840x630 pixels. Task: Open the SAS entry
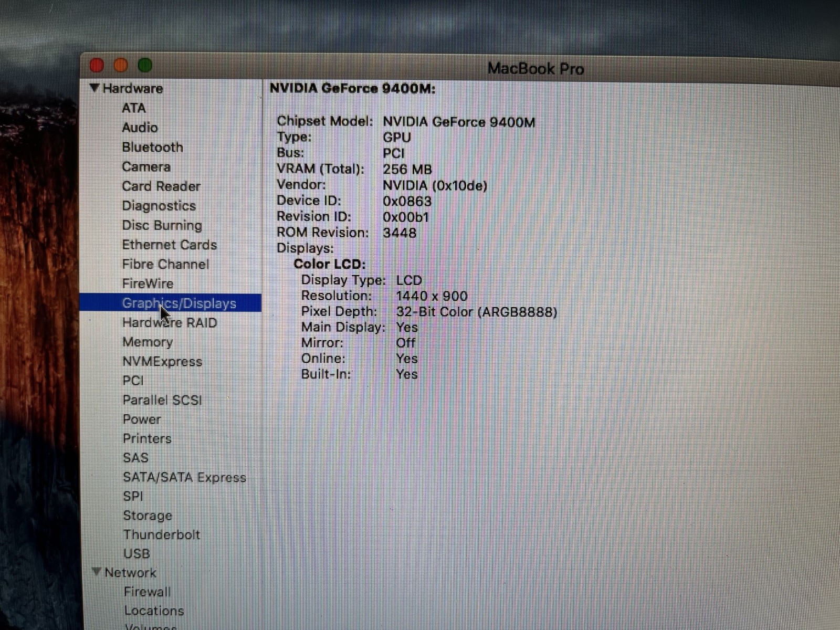pos(135,458)
